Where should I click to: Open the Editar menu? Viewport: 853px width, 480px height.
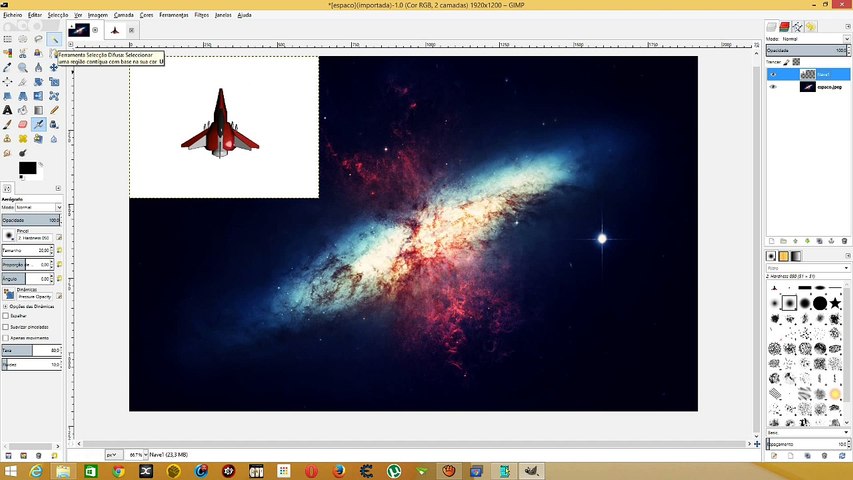pos(35,15)
